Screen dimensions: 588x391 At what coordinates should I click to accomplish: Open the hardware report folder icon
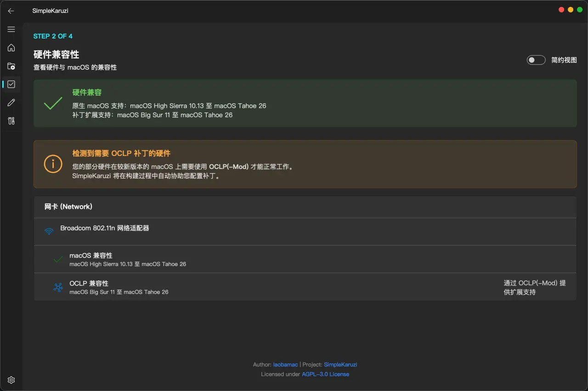pos(11,66)
